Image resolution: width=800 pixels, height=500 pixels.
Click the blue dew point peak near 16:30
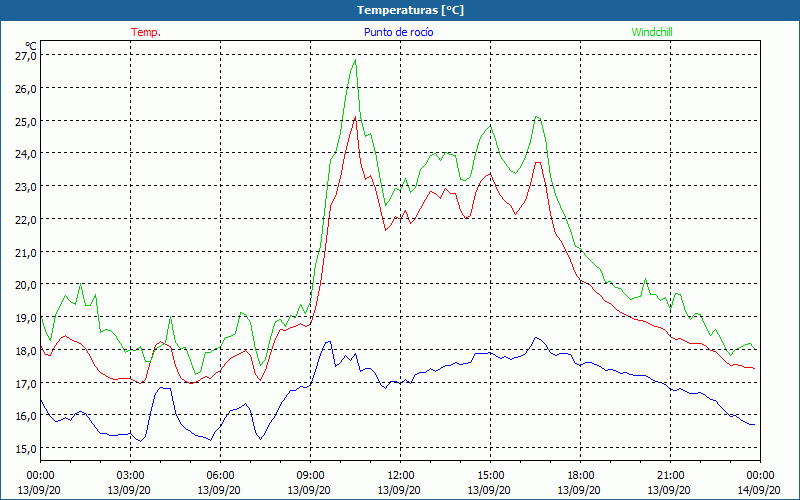pyautogui.click(x=536, y=337)
